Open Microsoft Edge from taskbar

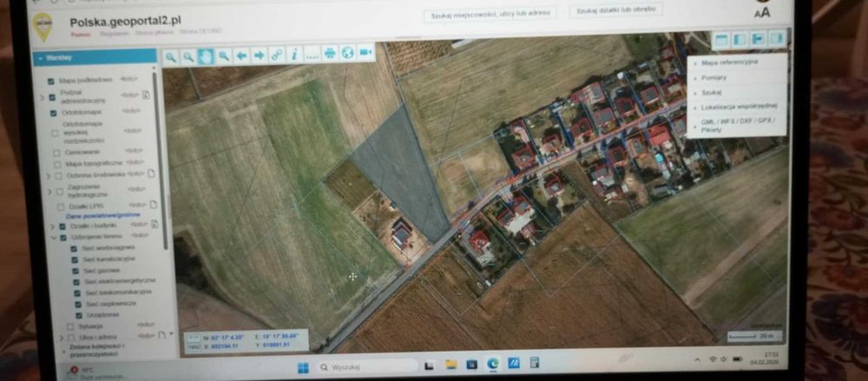pos(492,364)
